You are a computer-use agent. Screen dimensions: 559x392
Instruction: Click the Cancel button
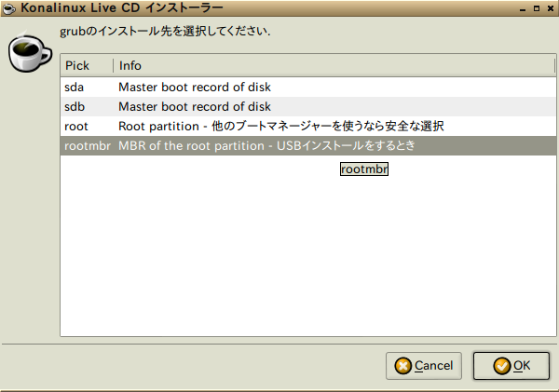(424, 366)
